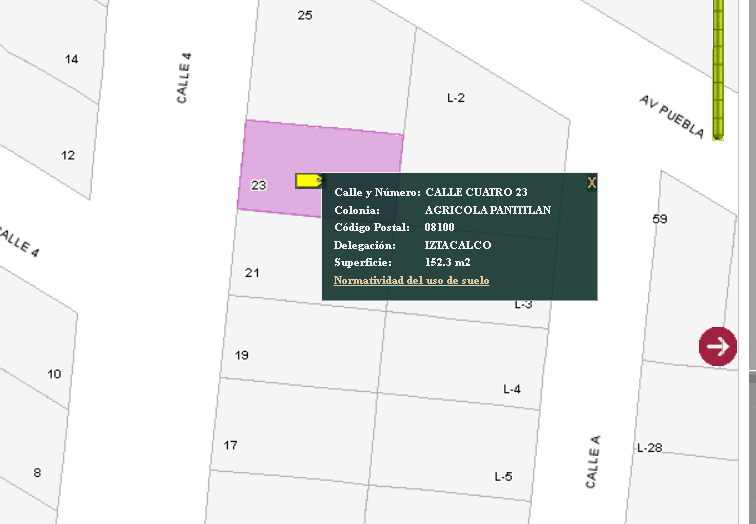Open Normatividad del uso de suelo link

(411, 281)
